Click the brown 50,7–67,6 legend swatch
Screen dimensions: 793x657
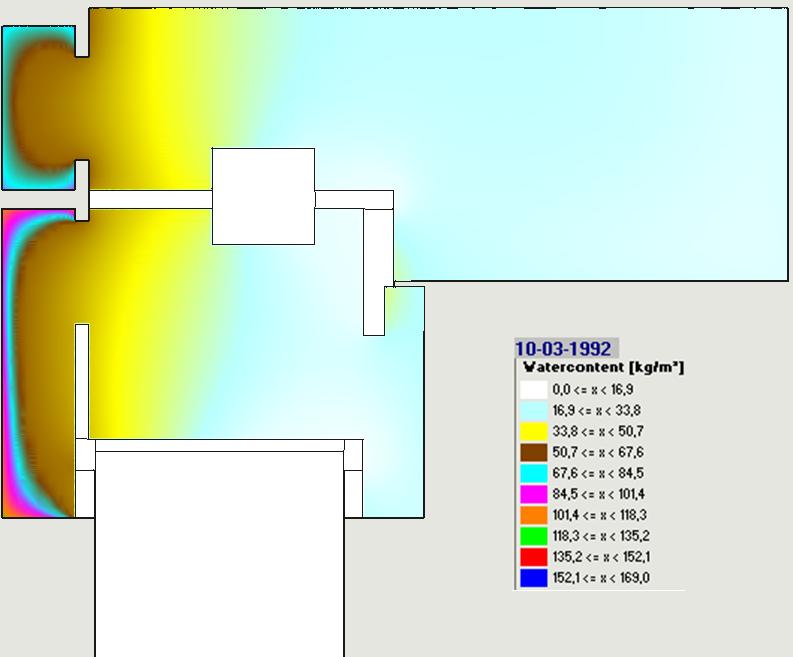tap(534, 452)
